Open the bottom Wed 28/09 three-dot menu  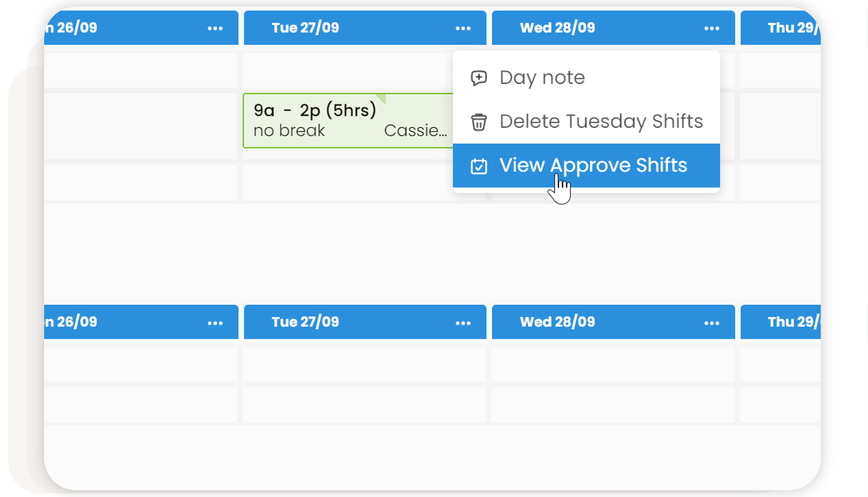coord(711,323)
